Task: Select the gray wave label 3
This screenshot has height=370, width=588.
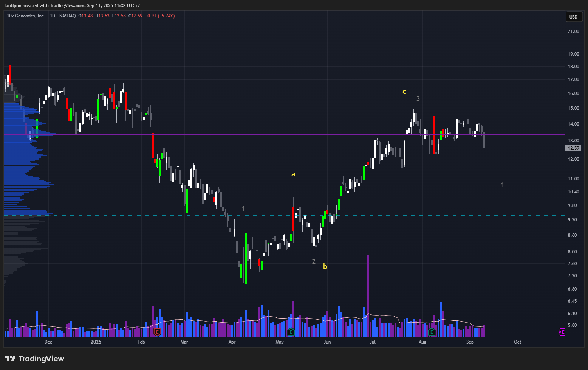Action: coord(418,99)
